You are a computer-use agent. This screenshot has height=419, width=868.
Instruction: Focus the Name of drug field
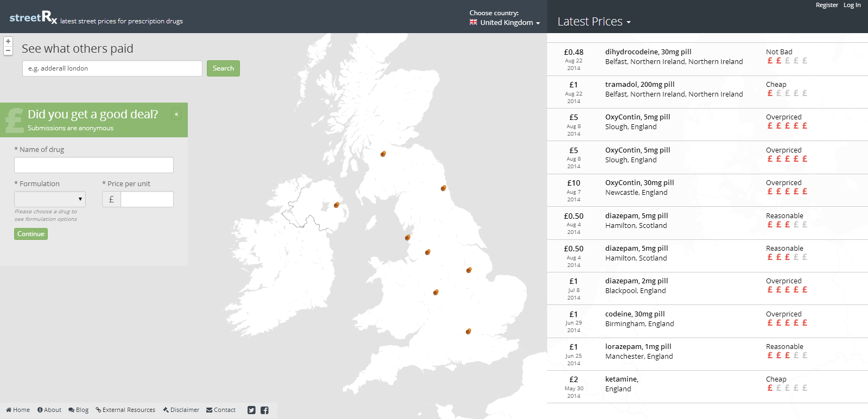coord(94,165)
